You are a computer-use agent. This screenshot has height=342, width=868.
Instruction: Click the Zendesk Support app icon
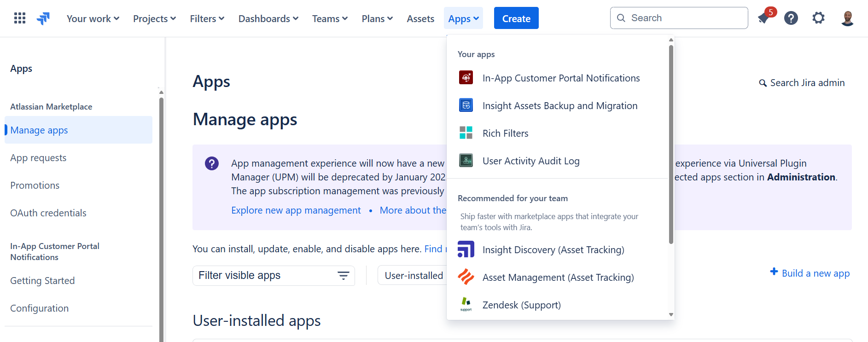[x=466, y=304]
